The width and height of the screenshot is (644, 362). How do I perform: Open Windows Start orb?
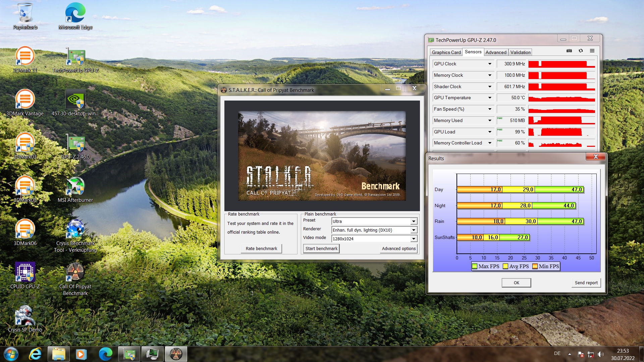click(x=11, y=354)
